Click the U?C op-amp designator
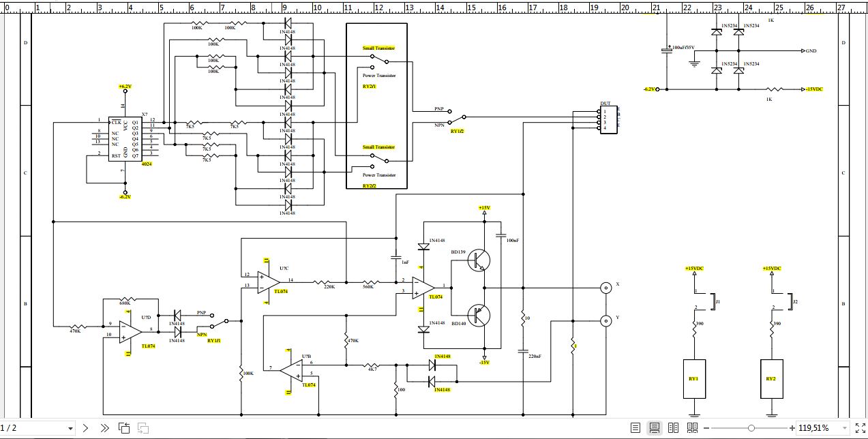Viewport: 868px width, 439px height. (284, 268)
